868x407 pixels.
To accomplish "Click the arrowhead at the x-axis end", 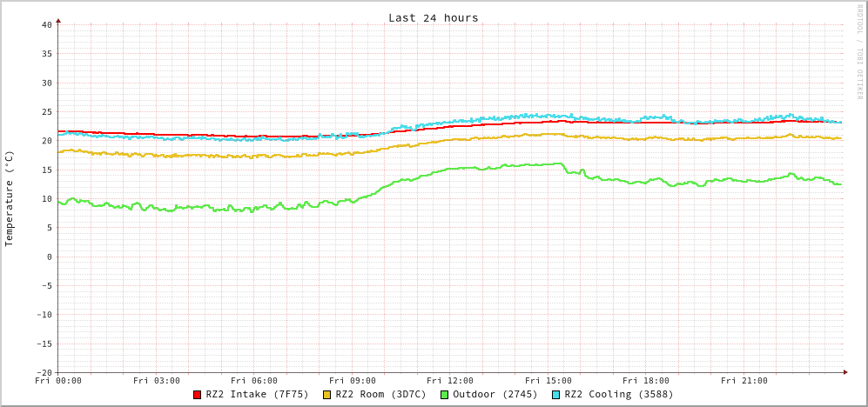I will 844,372.
